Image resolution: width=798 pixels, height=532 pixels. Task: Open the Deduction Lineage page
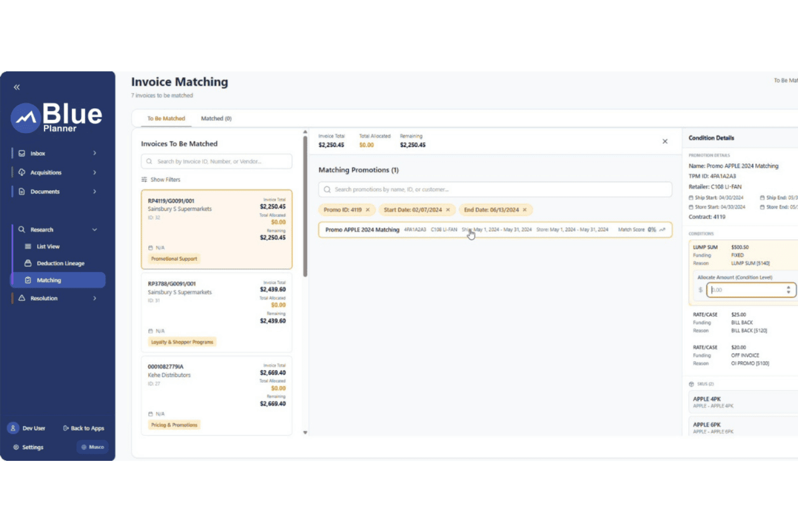pyautogui.click(x=60, y=264)
